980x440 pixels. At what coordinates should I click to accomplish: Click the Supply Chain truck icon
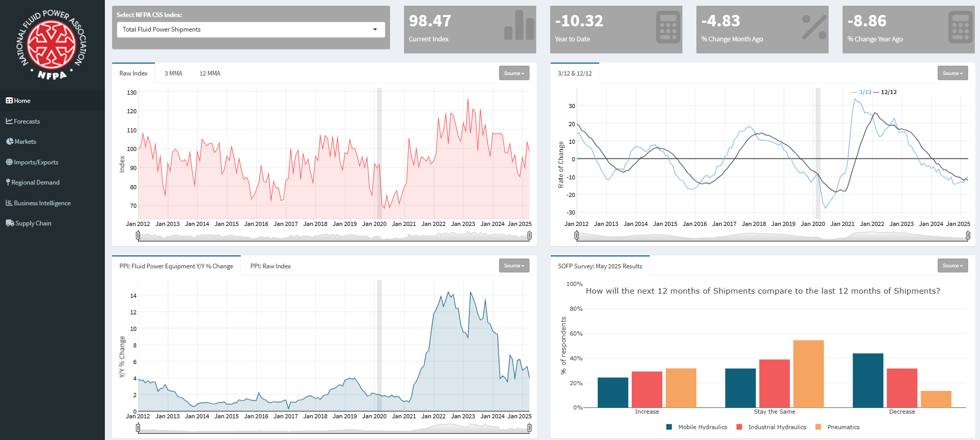[10, 223]
